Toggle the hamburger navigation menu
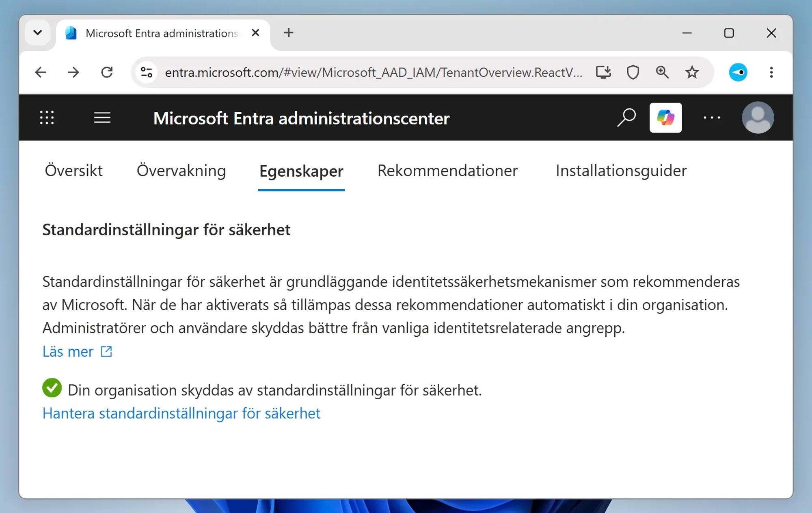The width and height of the screenshot is (812, 513). 102,118
